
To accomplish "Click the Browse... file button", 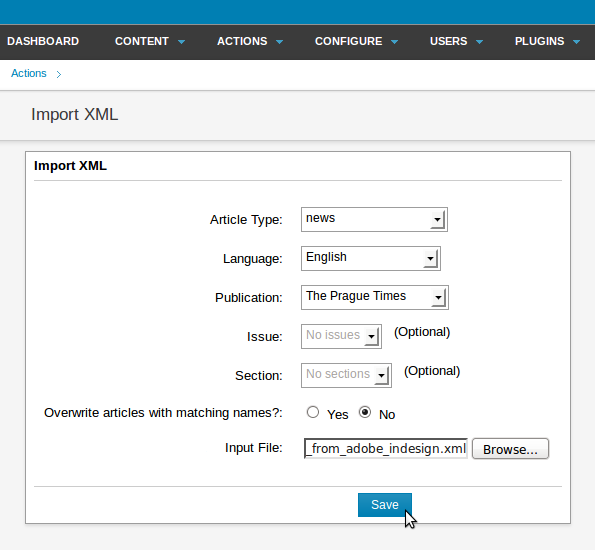I will pos(510,449).
